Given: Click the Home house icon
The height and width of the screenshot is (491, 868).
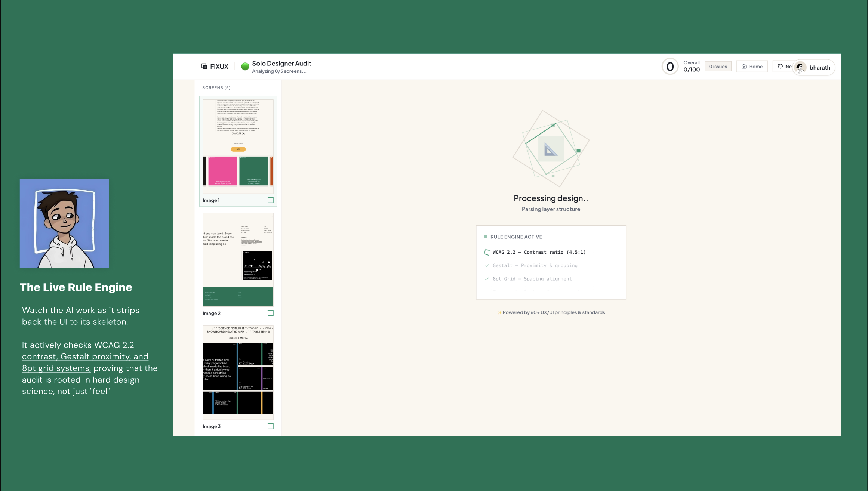Looking at the screenshot, I should 745,66.
